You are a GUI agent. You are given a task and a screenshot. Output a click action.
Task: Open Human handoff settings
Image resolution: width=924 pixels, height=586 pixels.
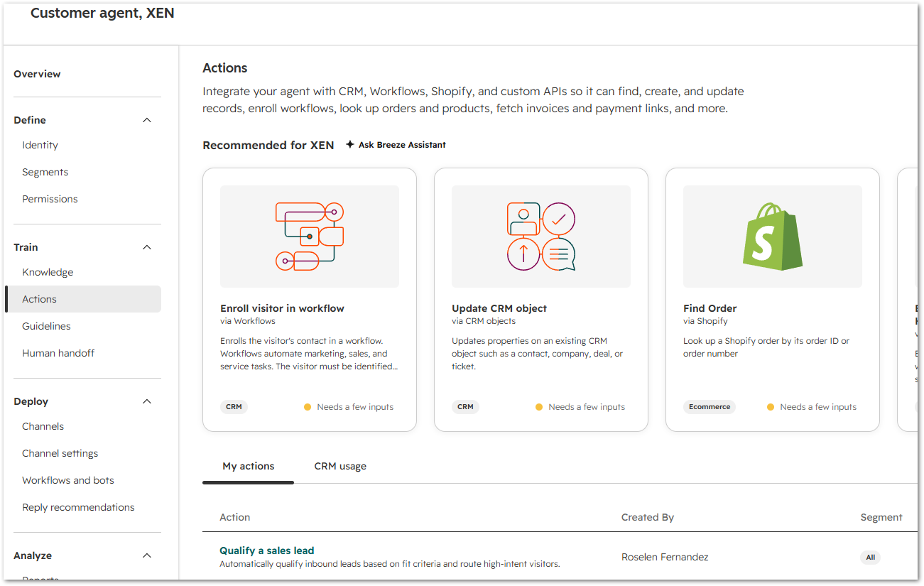coord(58,353)
